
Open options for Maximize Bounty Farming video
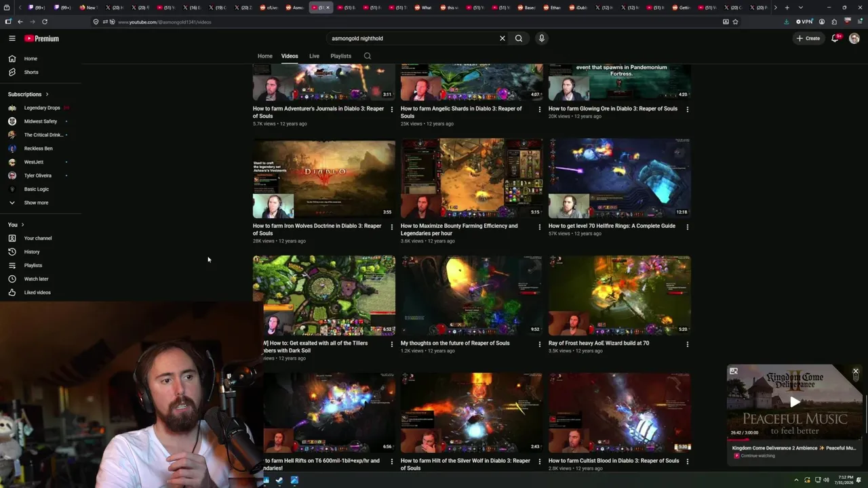[540, 226]
